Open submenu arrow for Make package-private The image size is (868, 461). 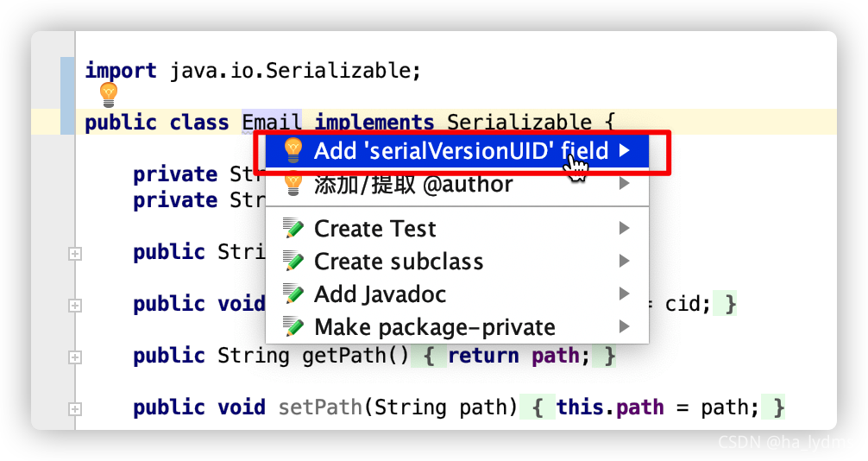(625, 327)
